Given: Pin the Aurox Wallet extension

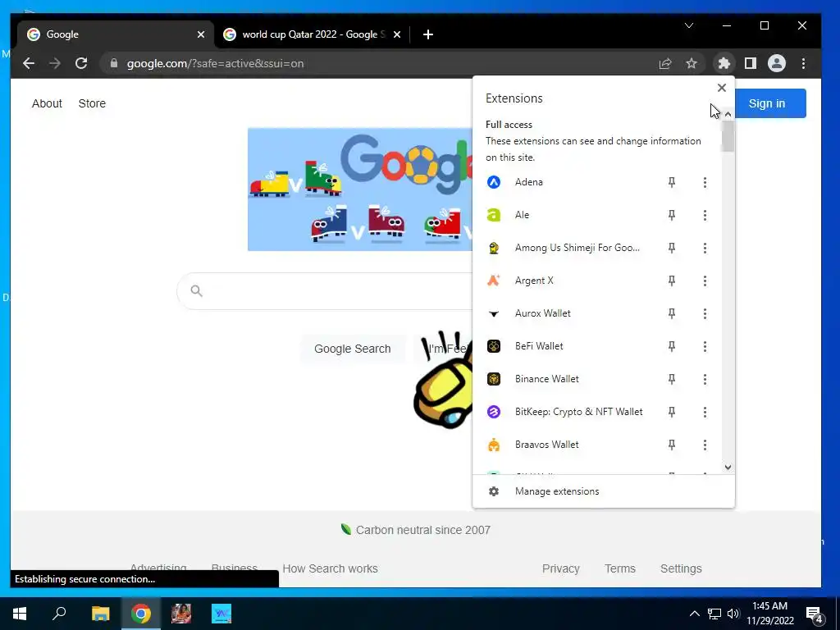Looking at the screenshot, I should point(671,313).
